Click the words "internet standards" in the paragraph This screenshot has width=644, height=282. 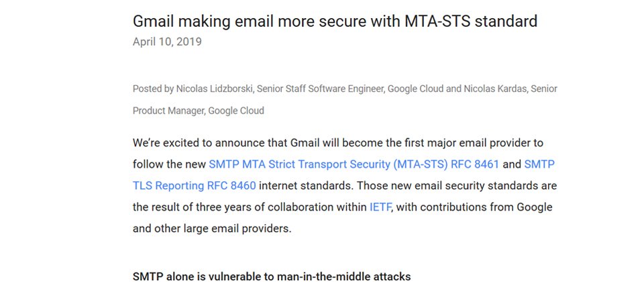307,186
